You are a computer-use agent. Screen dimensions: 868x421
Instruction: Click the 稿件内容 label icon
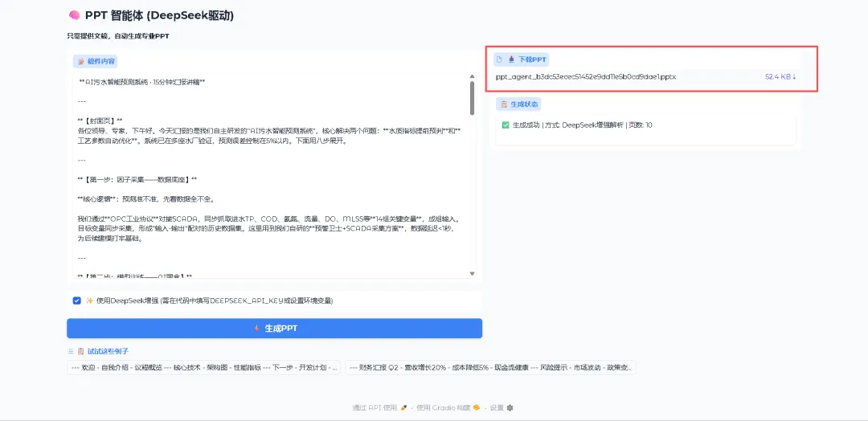coord(81,61)
